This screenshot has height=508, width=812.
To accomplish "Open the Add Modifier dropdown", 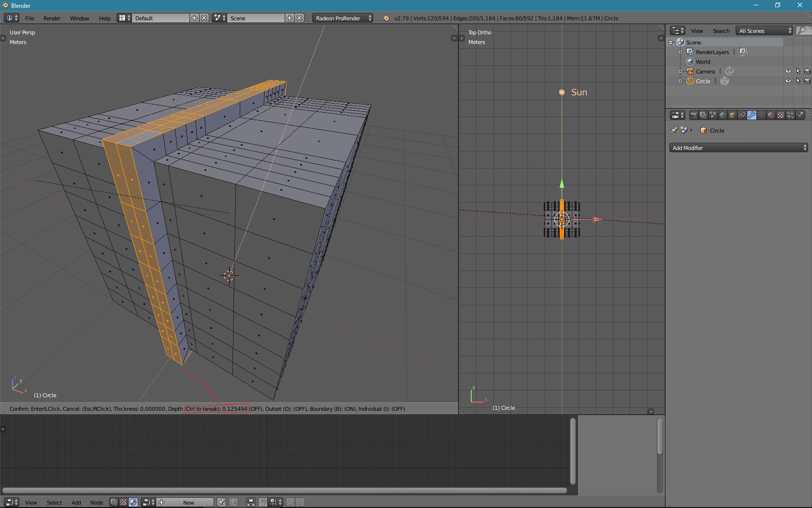I will point(739,148).
